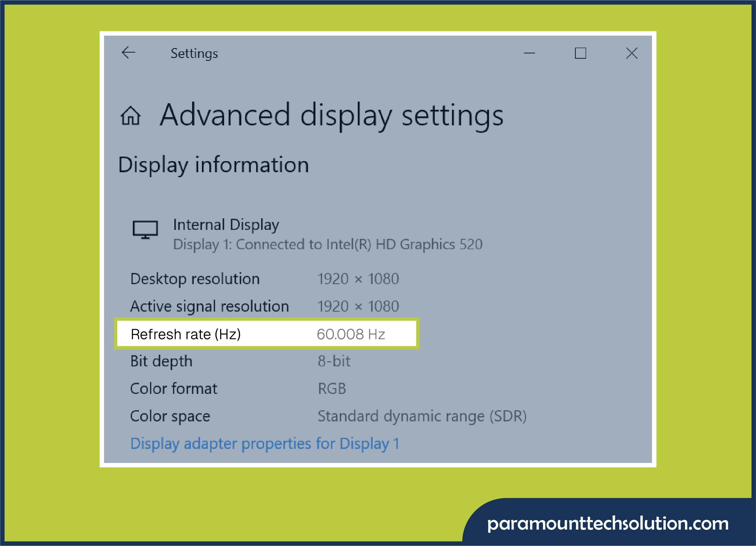Image resolution: width=756 pixels, height=546 pixels.
Task: Minimize the Settings window
Action: click(529, 53)
